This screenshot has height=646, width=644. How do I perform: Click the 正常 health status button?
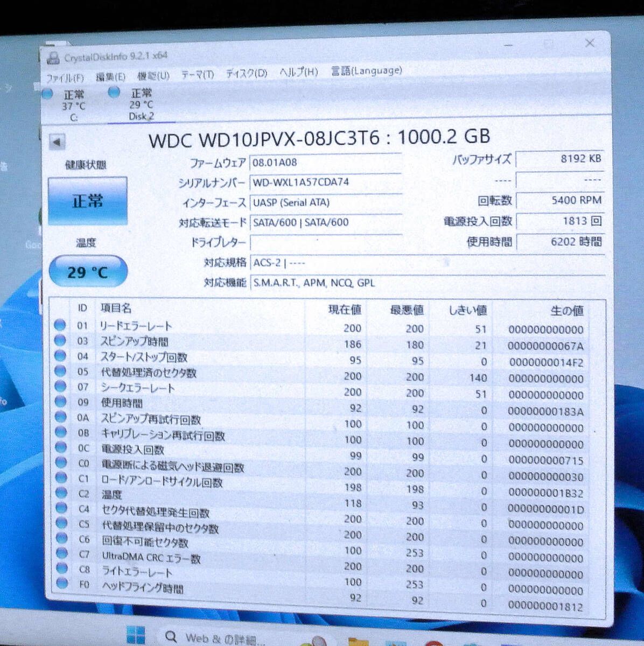[88, 201]
